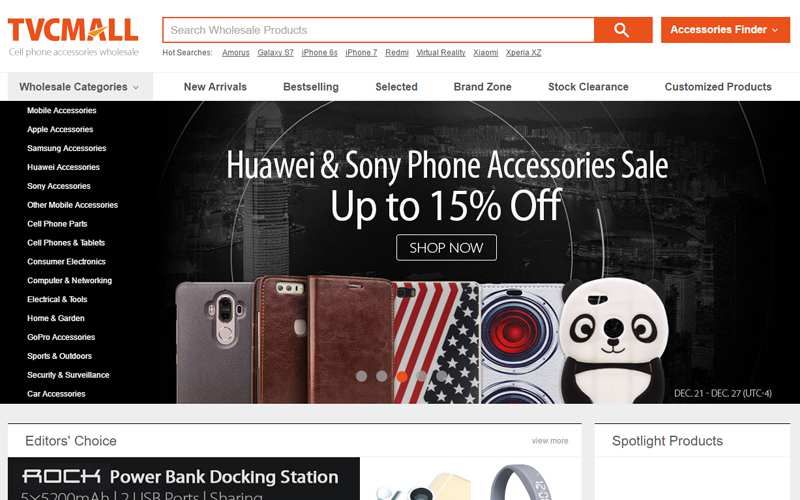Screen dimensions: 800x500
Task: Choose GoPro Accessories in the category list
Action: click(61, 337)
